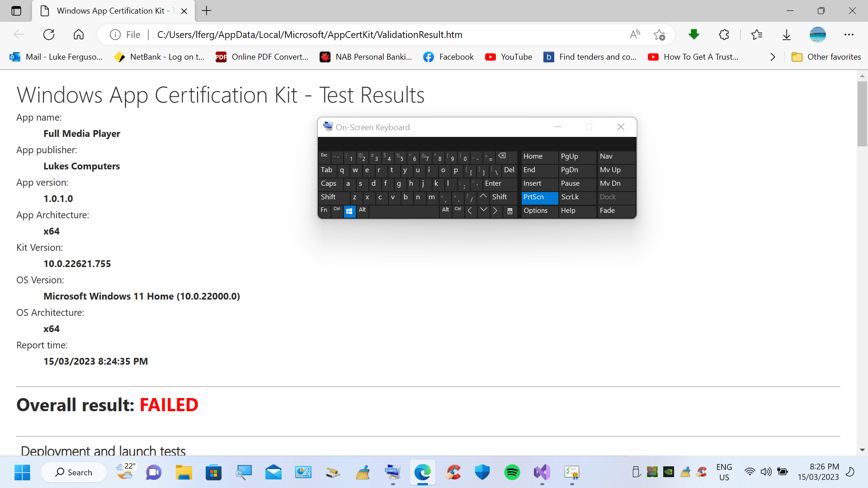Add page to favorites star icon
Image resolution: width=868 pixels, height=488 pixels.
point(659,35)
